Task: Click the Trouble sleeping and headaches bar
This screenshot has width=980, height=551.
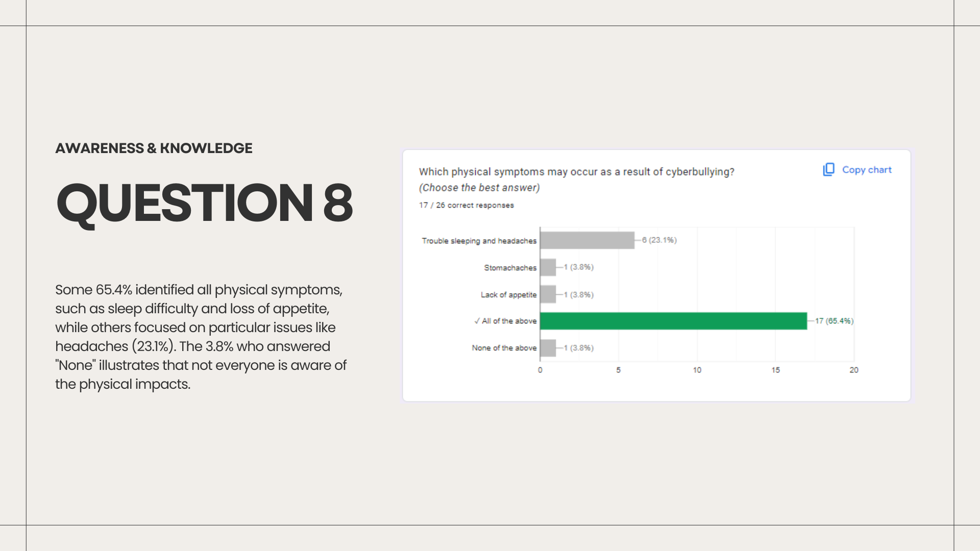Action: [x=587, y=240]
